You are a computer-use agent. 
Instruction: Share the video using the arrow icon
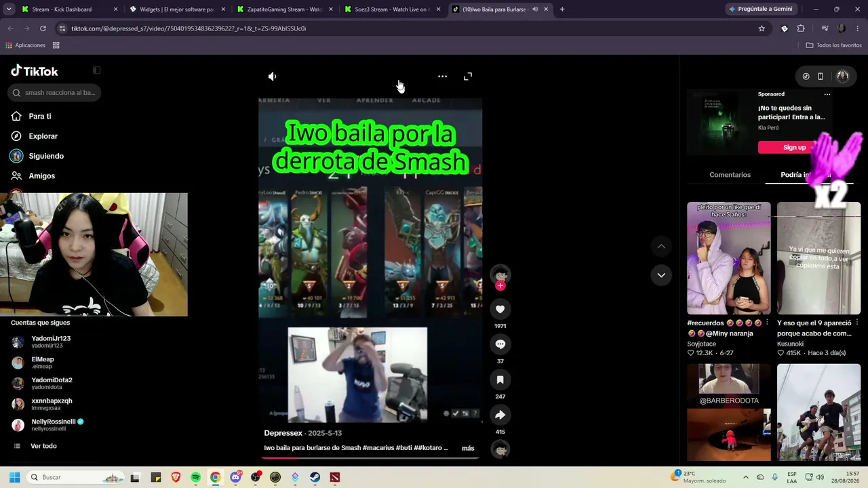[500, 415]
